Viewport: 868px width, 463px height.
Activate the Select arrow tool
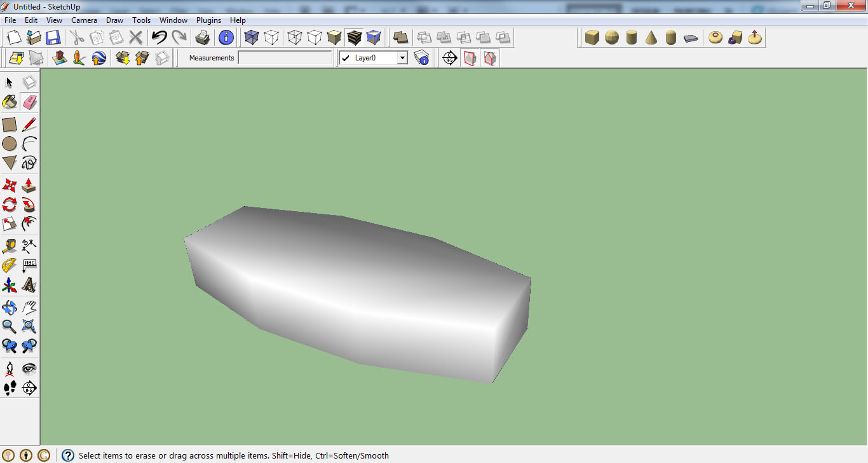point(10,83)
